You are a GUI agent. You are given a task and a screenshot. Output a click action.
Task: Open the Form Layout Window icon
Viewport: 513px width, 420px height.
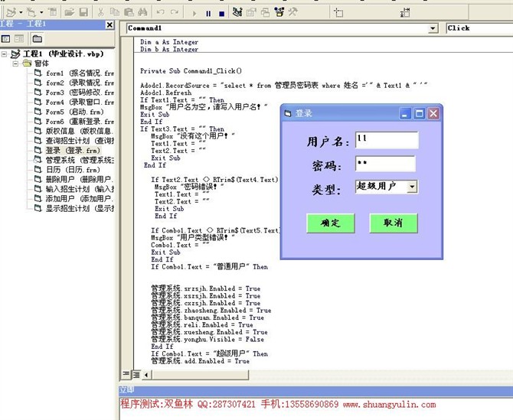pos(265,12)
